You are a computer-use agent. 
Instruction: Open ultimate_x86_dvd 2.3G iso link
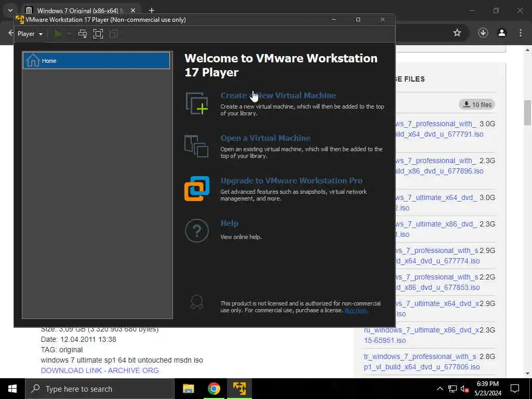[436, 229]
